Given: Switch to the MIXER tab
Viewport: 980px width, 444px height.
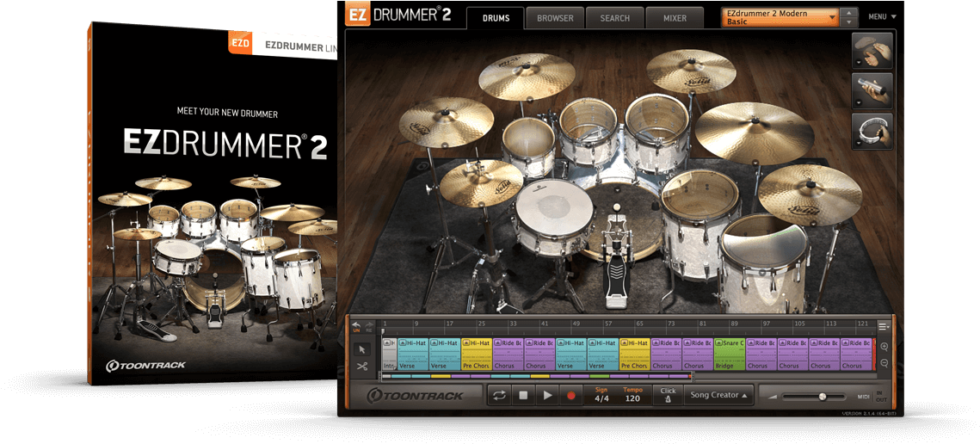Looking at the screenshot, I should point(675,18).
